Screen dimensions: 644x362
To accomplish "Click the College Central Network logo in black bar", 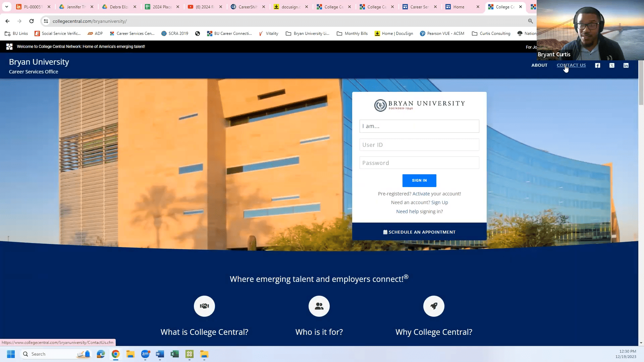I will click(x=9, y=47).
